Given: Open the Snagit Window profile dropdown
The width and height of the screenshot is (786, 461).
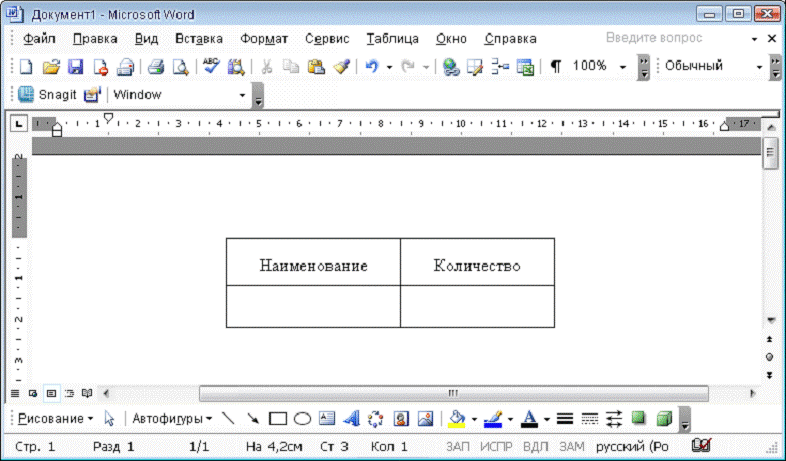Looking at the screenshot, I should click(242, 95).
